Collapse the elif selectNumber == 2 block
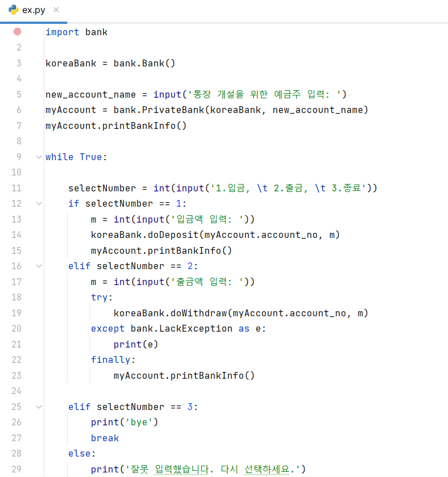This screenshot has width=448, height=477. click(39, 266)
